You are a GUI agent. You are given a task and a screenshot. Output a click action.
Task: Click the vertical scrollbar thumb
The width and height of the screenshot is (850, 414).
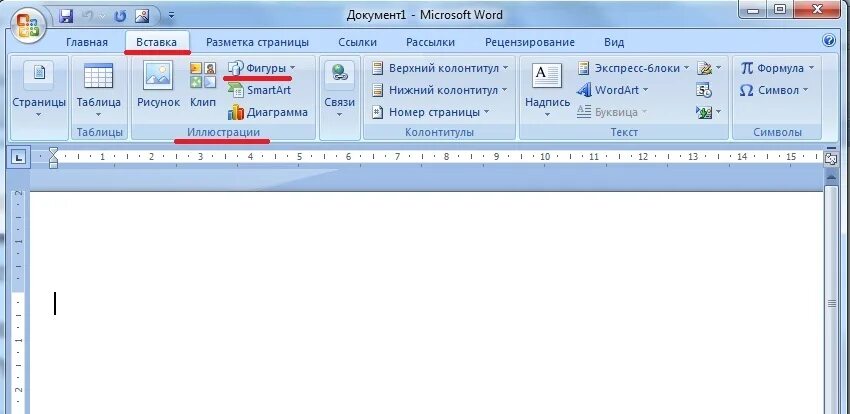[831, 303]
